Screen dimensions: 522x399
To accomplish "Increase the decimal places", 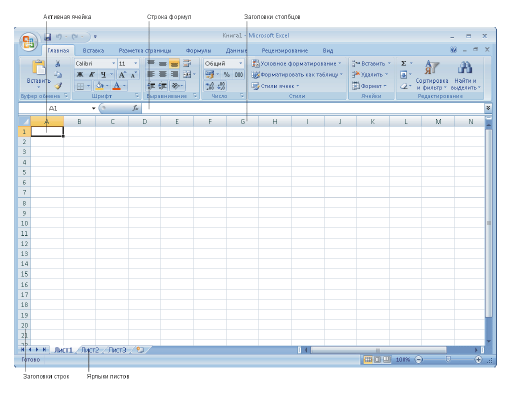I will [210, 86].
